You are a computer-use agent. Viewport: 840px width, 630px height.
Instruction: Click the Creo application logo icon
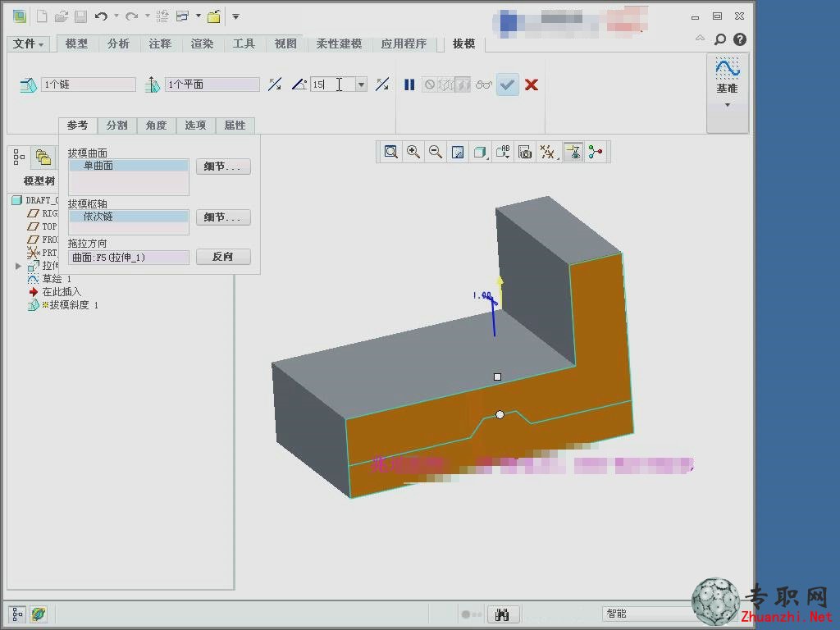click(x=20, y=16)
